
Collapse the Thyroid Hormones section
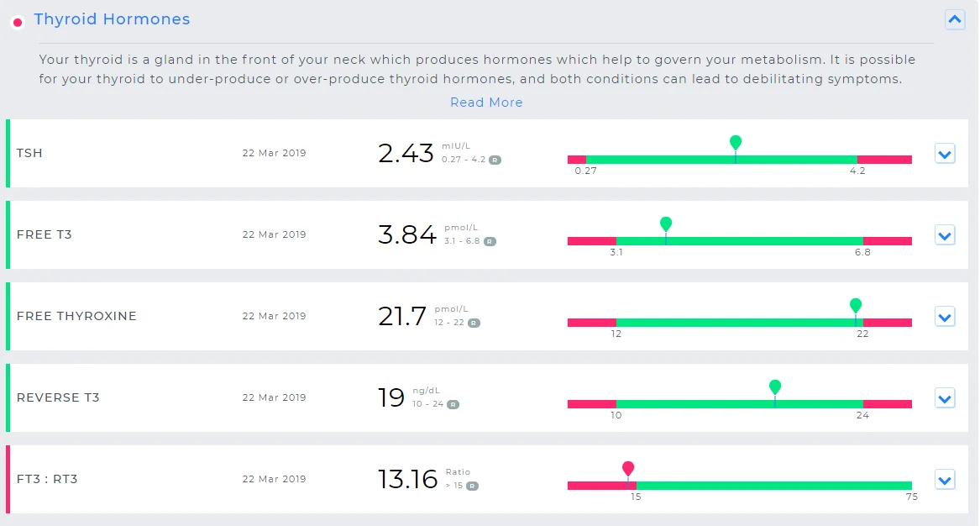coord(955,19)
